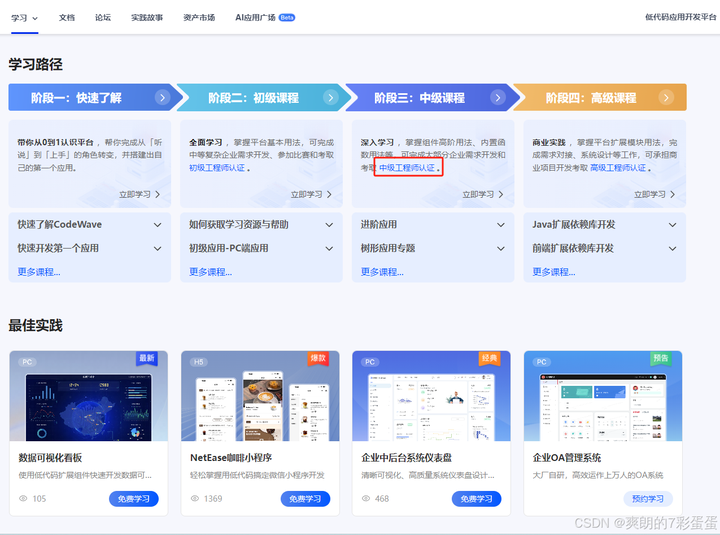Expand 初级应用-PC端应用 chevron
The height and width of the screenshot is (535, 720).
pyautogui.click(x=329, y=249)
